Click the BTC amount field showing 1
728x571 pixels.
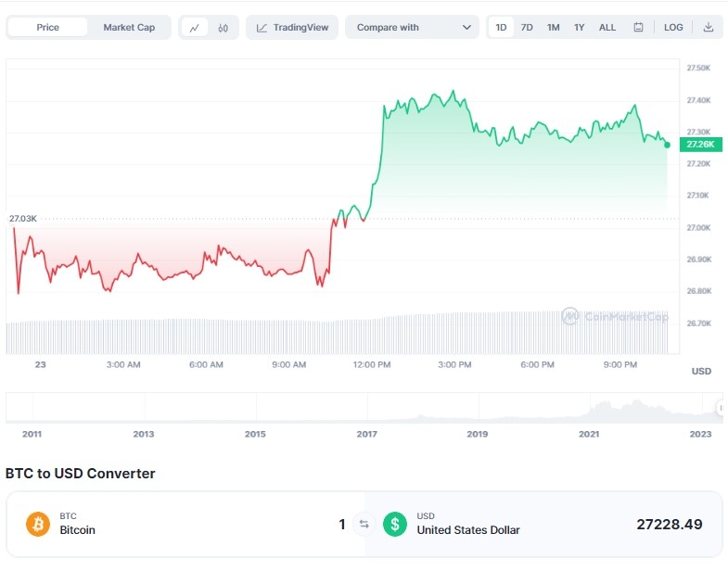341,524
